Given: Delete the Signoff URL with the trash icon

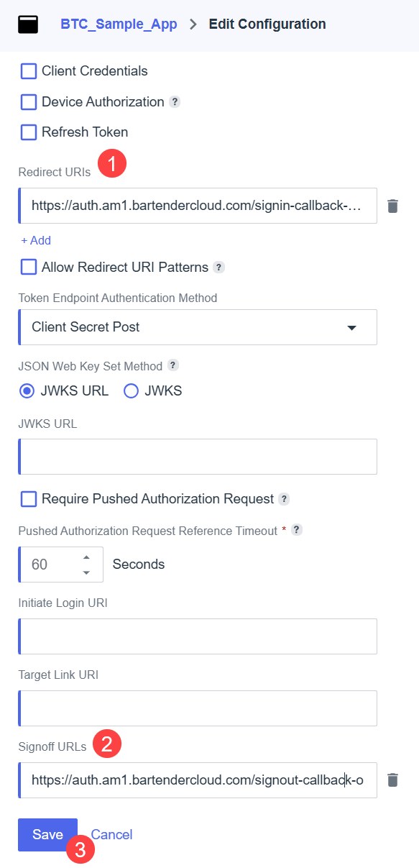Looking at the screenshot, I should point(392,780).
